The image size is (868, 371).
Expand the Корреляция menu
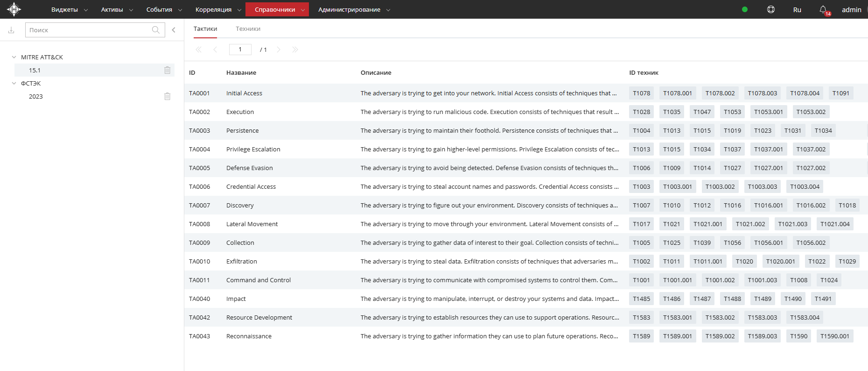point(218,9)
